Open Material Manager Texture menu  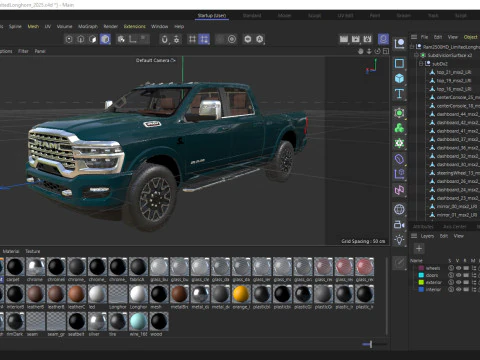[x=33, y=251]
